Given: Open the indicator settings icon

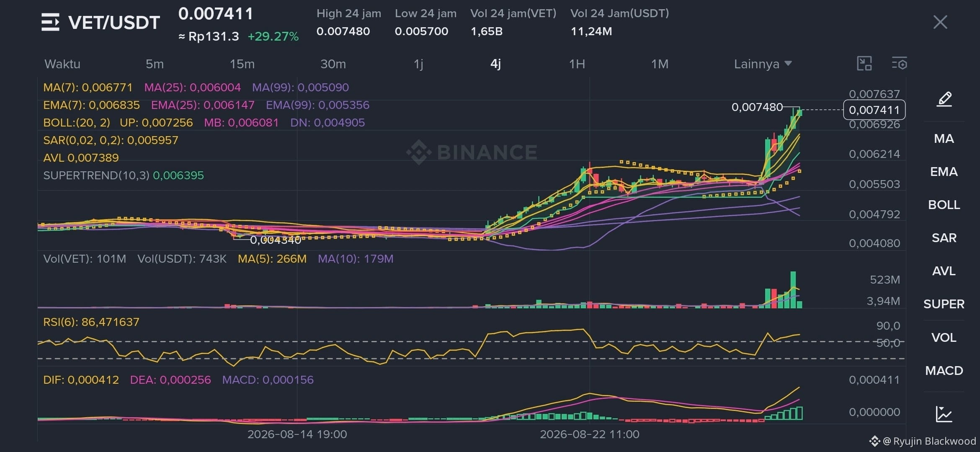Looking at the screenshot, I should pyautogui.click(x=899, y=64).
